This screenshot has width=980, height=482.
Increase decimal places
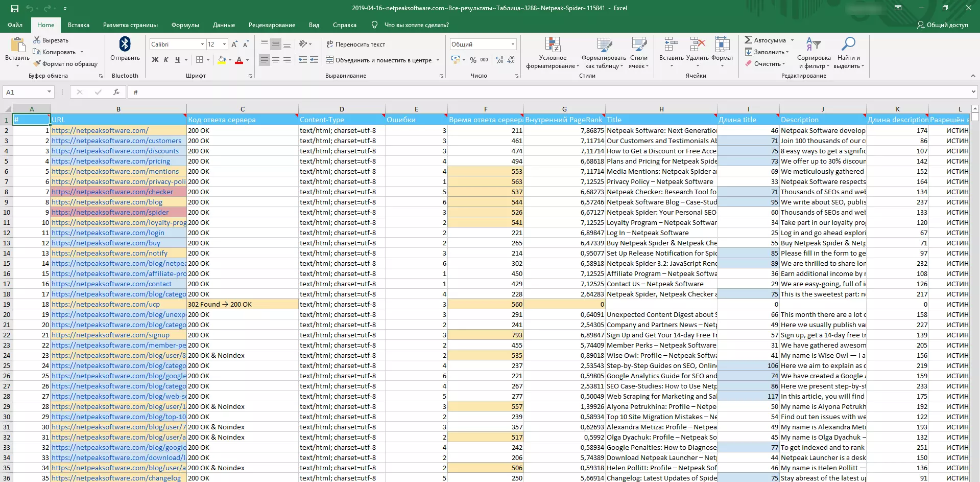pyautogui.click(x=499, y=60)
